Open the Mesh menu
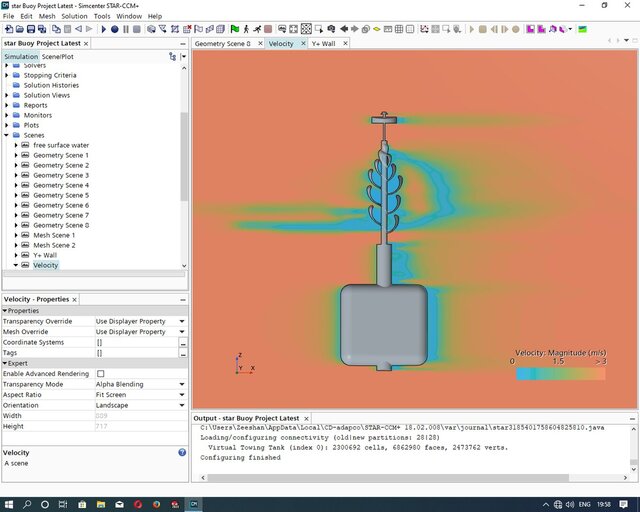This screenshot has width=640, height=512. (47, 16)
